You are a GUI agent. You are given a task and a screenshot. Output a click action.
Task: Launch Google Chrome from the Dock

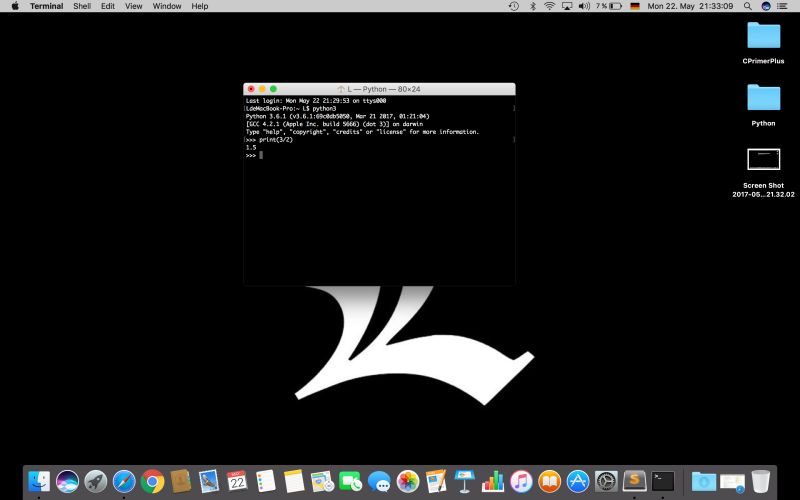[x=152, y=481]
